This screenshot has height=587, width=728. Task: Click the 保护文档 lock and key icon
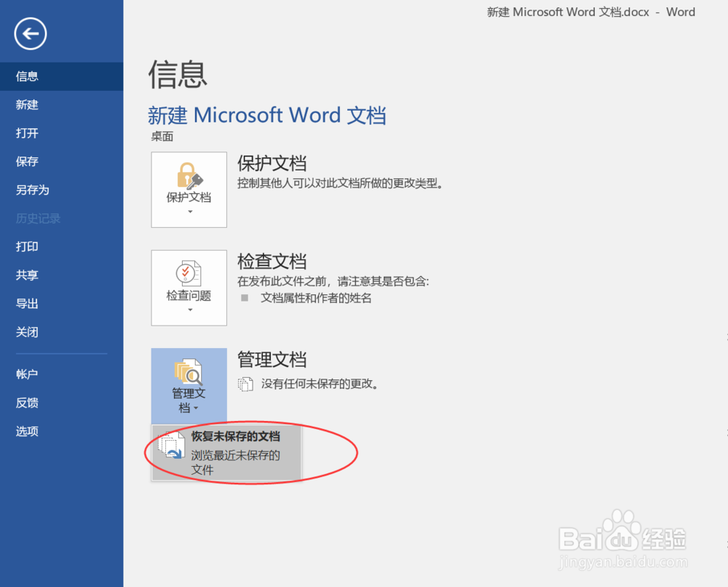(189, 176)
